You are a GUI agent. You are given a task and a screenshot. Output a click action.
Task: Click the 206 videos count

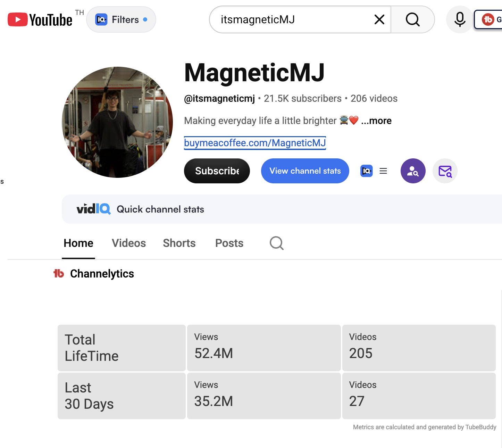click(x=374, y=99)
